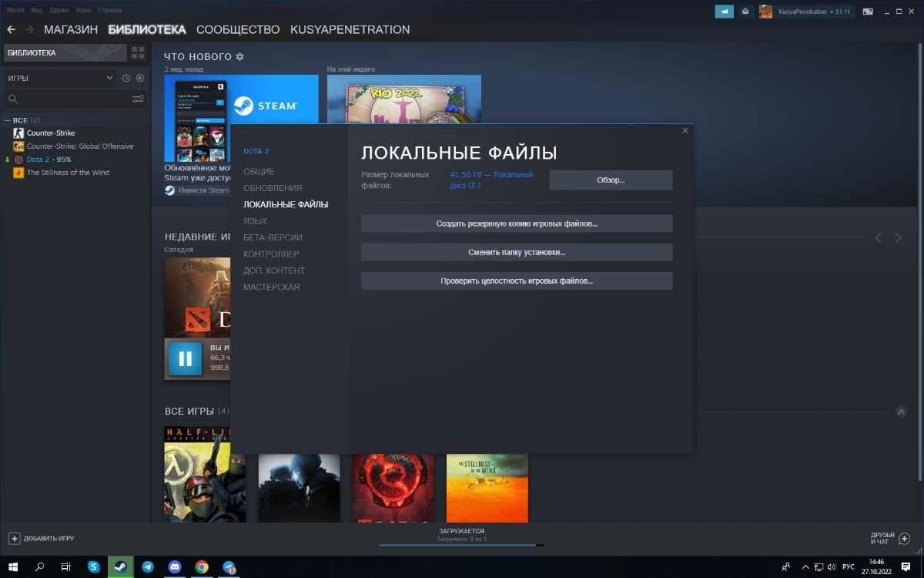This screenshot has width=924, height=578.
Task: Click the download progress bar at bottom
Action: coord(462,546)
